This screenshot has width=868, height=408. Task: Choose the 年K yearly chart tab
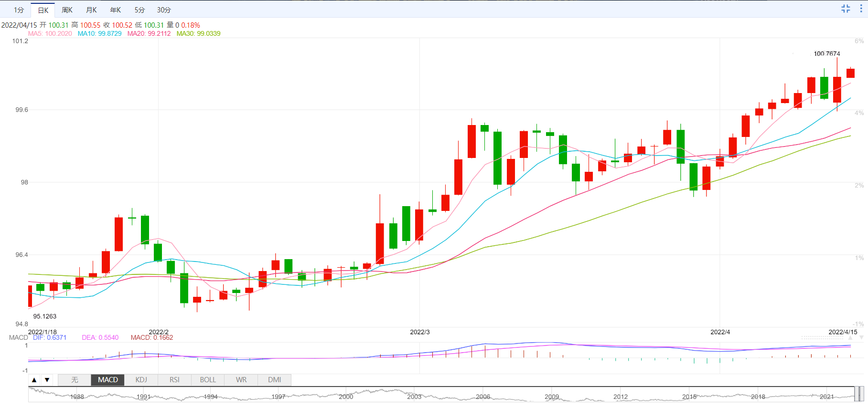tap(116, 10)
